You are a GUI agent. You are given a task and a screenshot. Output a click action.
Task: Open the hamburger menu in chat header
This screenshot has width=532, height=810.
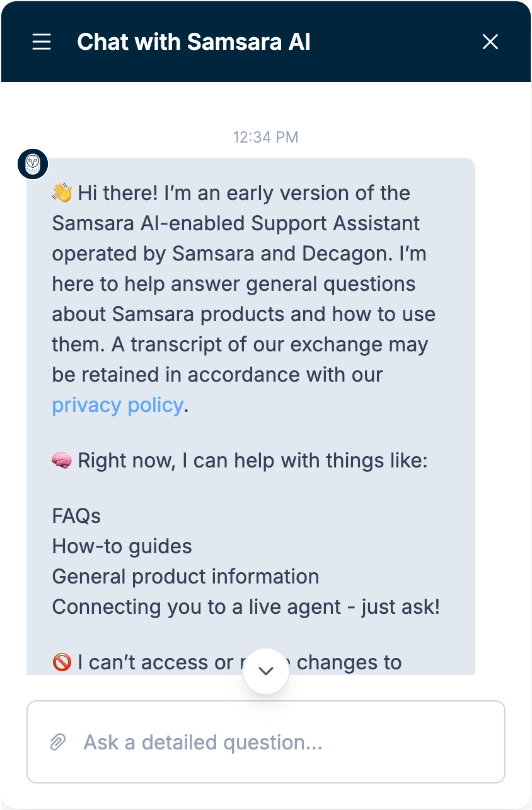42,42
